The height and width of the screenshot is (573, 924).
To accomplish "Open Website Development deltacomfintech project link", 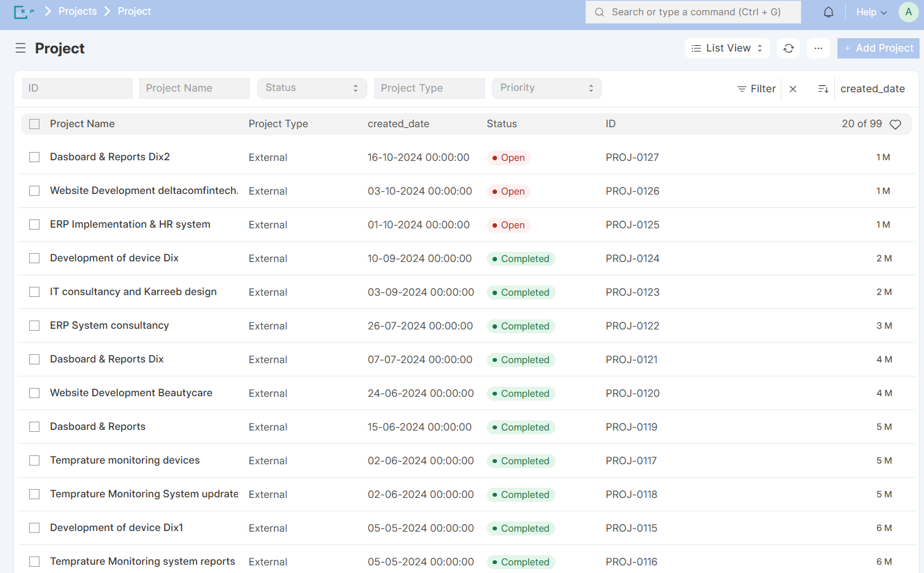I will [x=144, y=191].
